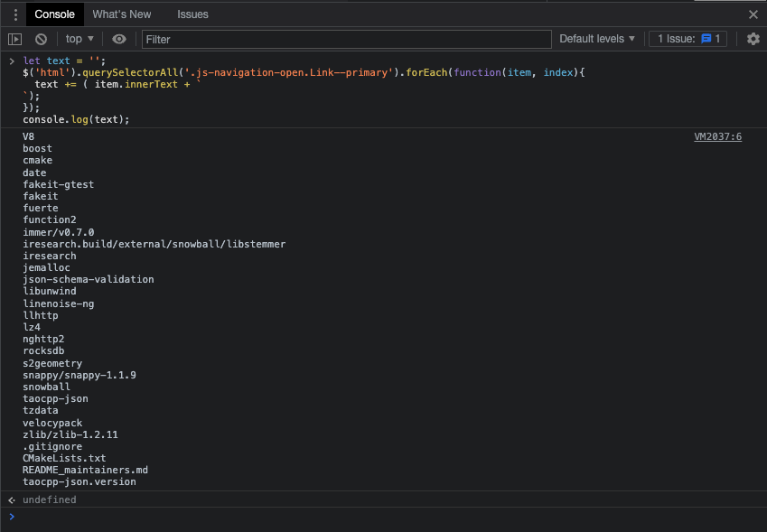
Task: Expand the top JavaScript context dropdown
Action: (x=80, y=39)
